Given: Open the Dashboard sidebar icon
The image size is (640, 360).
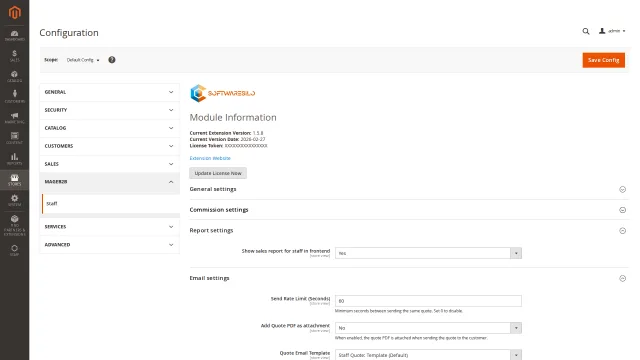Looking at the screenshot, I should pyautogui.click(x=15, y=36).
